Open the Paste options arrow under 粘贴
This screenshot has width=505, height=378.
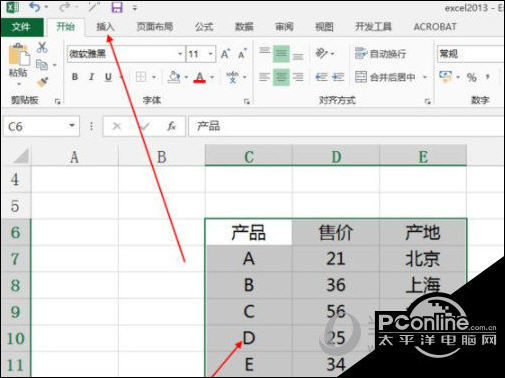[19, 83]
